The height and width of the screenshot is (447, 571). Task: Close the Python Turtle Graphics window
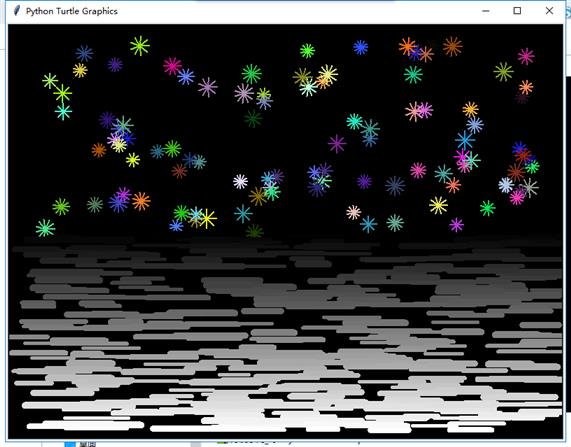pyautogui.click(x=550, y=11)
